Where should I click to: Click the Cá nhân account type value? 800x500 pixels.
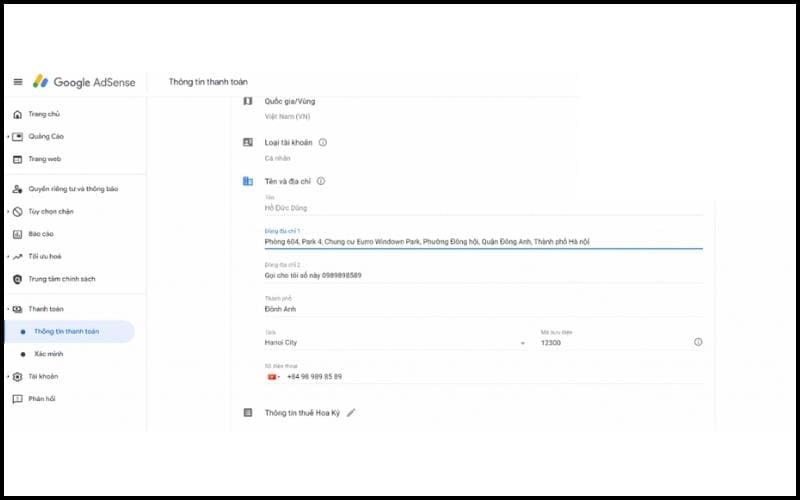(278, 159)
